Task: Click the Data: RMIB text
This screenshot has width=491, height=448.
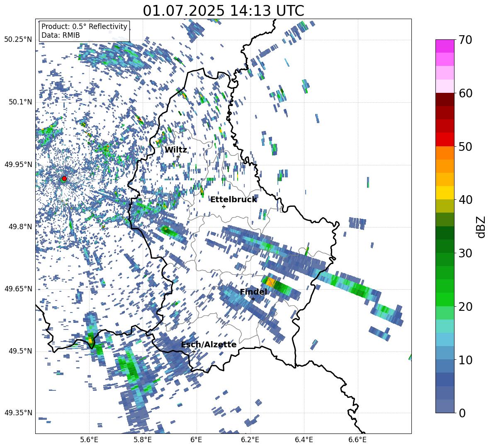Action: 61,35
